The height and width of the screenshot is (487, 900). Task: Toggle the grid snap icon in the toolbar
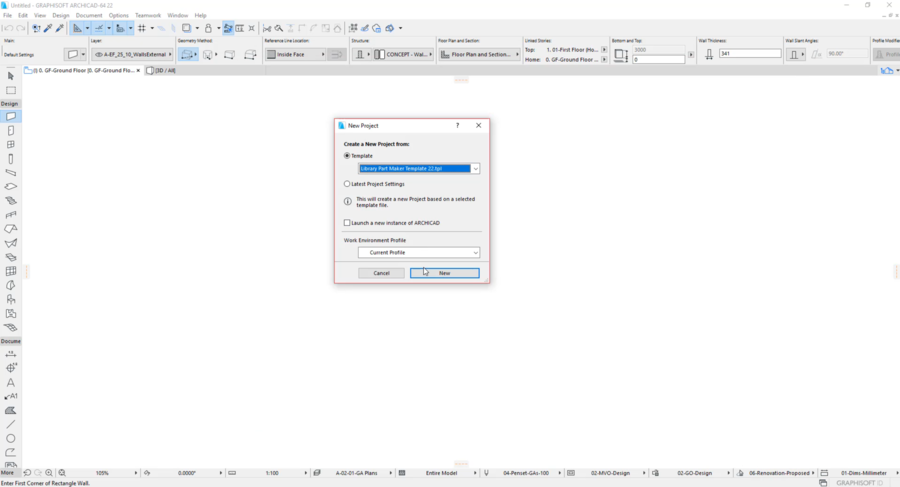coord(142,28)
